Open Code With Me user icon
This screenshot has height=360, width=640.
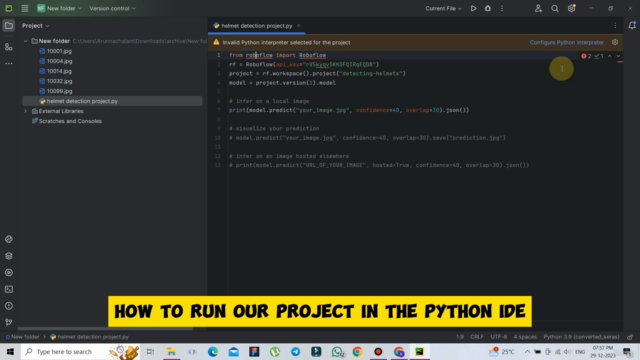pyautogui.click(x=538, y=8)
